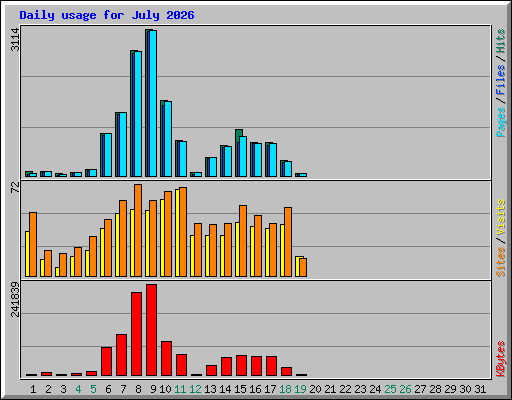Select day 8 on the date axis
Image resolution: width=512 pixels, height=400 pixels.
coord(138,389)
